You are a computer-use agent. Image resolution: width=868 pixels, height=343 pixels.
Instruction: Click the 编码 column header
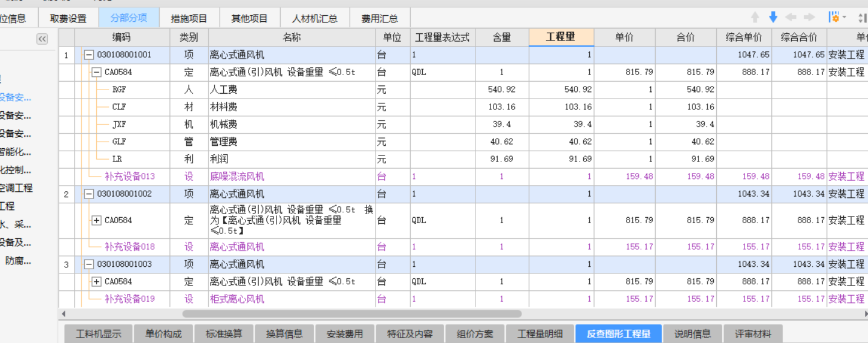(122, 38)
